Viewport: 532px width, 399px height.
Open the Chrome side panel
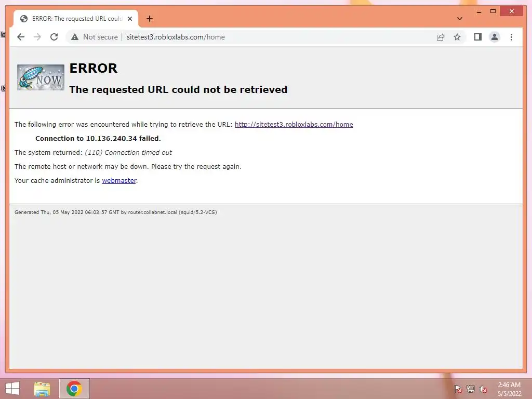click(x=478, y=37)
